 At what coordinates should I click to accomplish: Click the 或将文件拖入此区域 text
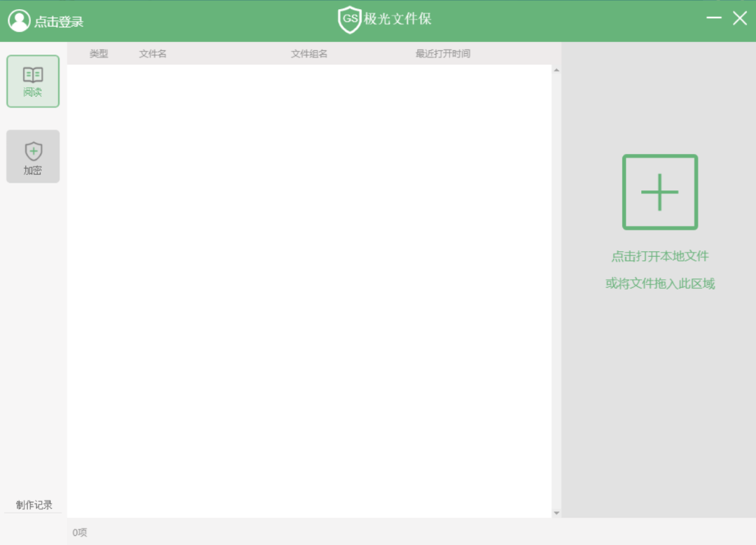click(659, 284)
